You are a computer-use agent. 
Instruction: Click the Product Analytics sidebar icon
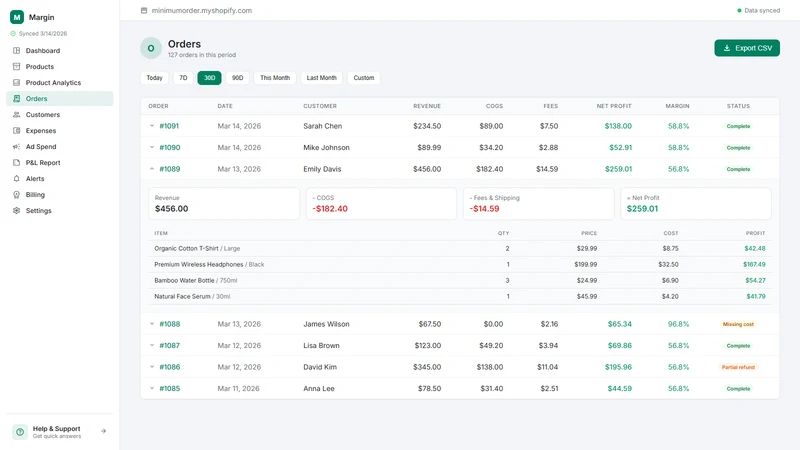[16, 83]
